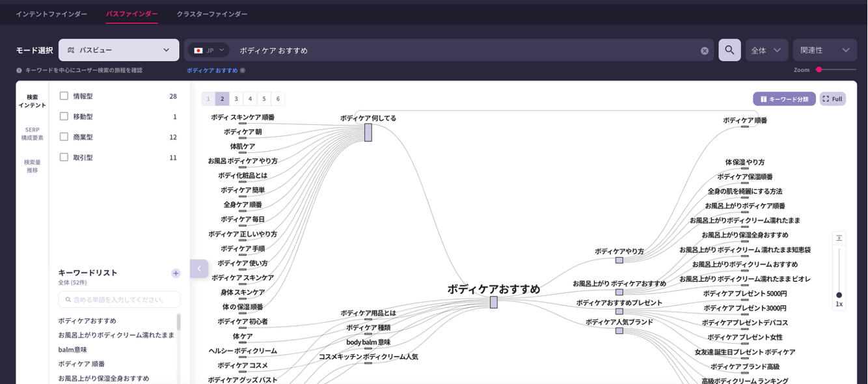The width and height of the screenshot is (868, 384).
Task: Click the fit-to-top icon above vertical zoom
Action: (839, 238)
